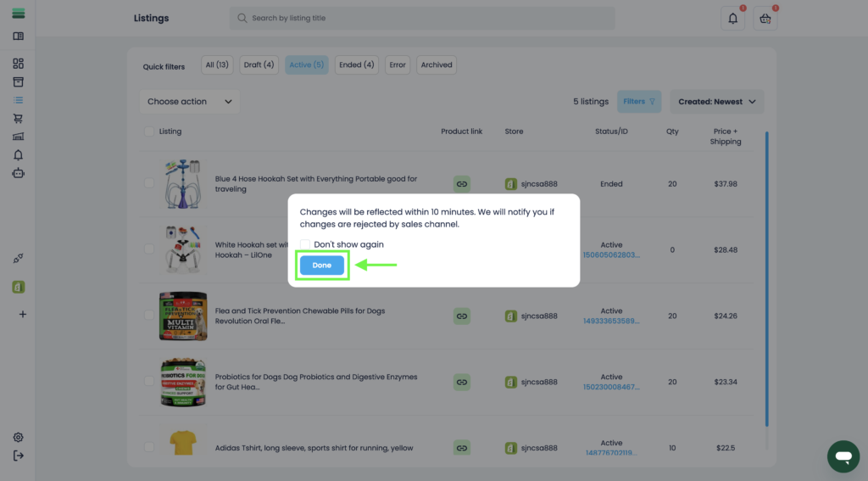Viewport: 868px width, 481px height.
Task: Click the logout icon in sidebar
Action: coord(18,456)
